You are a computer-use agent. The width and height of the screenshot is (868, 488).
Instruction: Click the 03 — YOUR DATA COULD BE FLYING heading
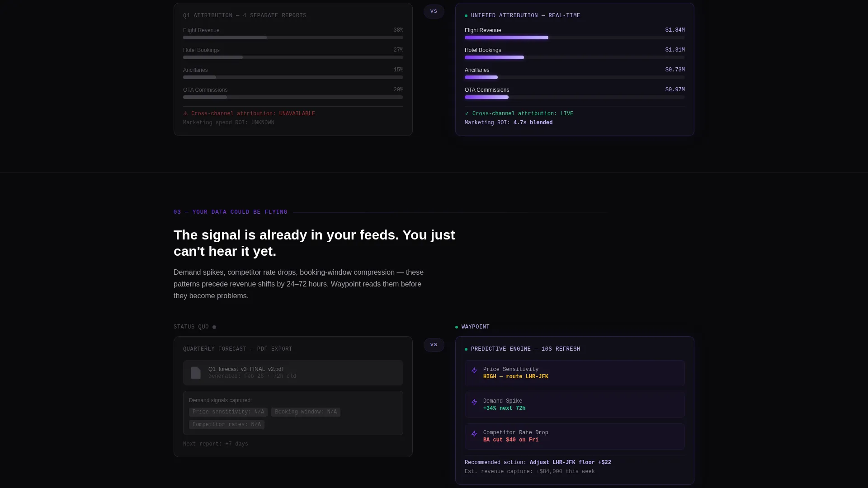point(231,212)
